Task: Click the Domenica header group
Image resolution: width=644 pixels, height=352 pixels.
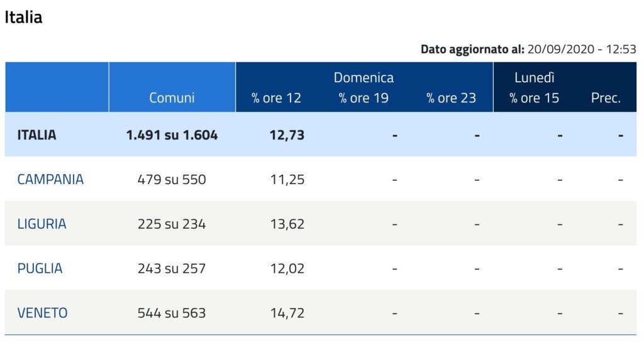Action: 364,78
